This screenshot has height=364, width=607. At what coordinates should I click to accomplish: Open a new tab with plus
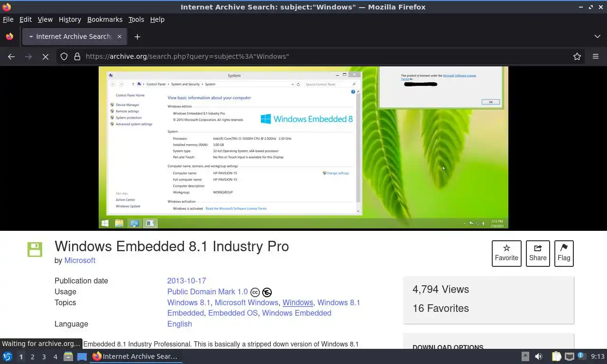137,36
